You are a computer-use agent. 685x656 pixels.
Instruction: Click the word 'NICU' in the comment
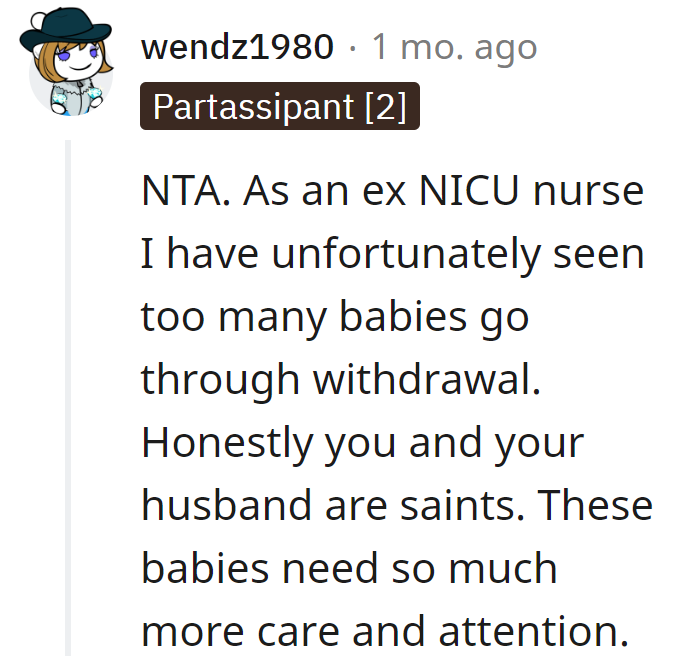coord(469,190)
